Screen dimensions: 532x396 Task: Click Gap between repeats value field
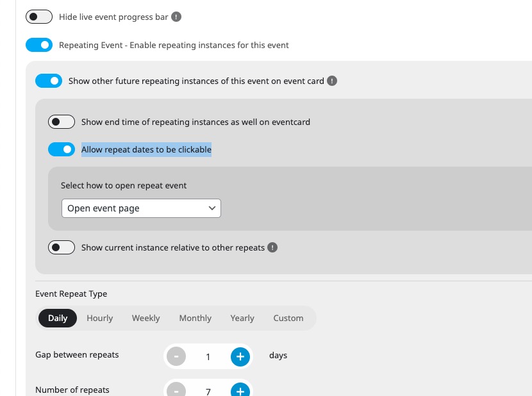[x=208, y=357]
